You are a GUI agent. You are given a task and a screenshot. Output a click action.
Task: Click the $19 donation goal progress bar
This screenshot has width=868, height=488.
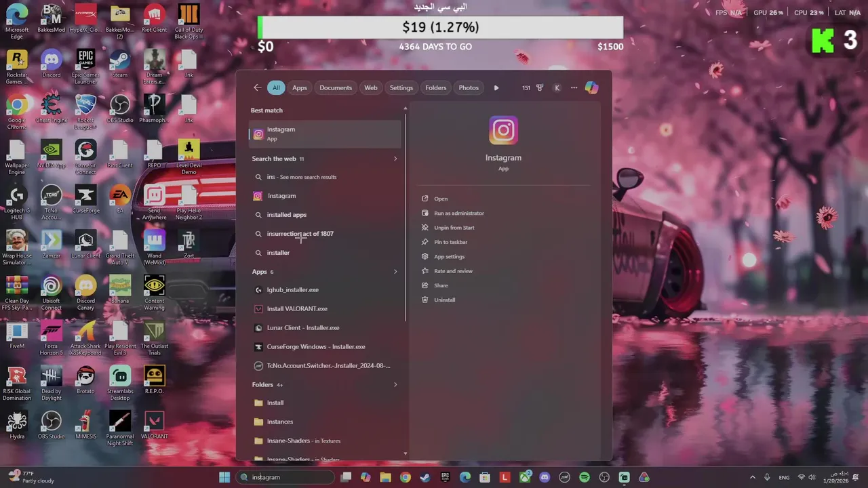(x=440, y=27)
